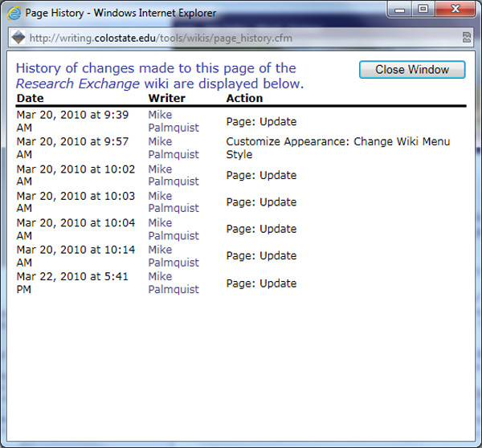Click the site favicon in address bar

coord(18,38)
